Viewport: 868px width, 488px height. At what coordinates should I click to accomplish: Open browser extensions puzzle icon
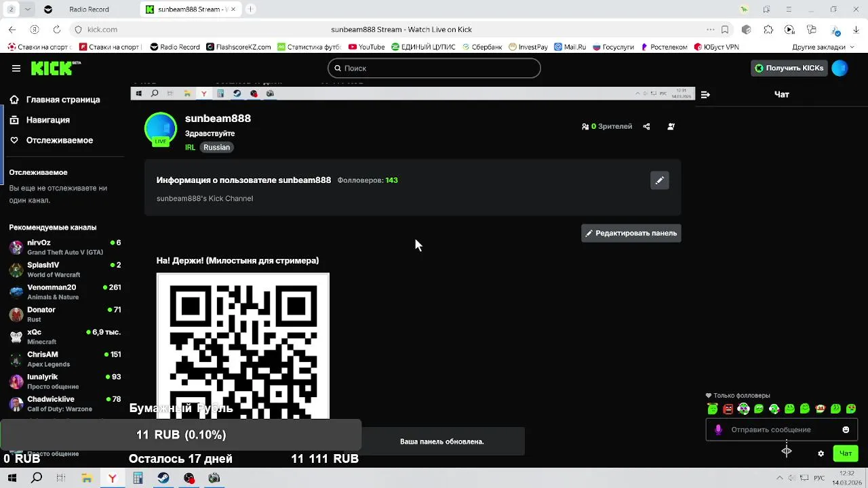(x=768, y=30)
